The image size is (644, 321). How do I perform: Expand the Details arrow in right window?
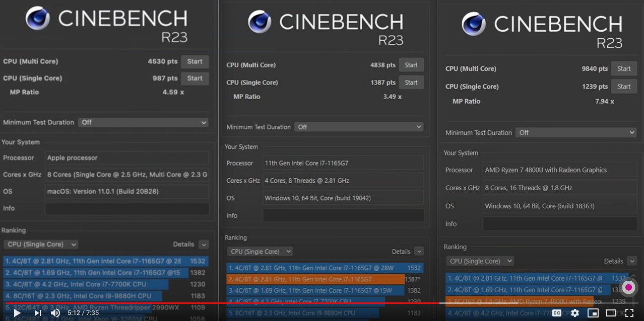(x=632, y=261)
